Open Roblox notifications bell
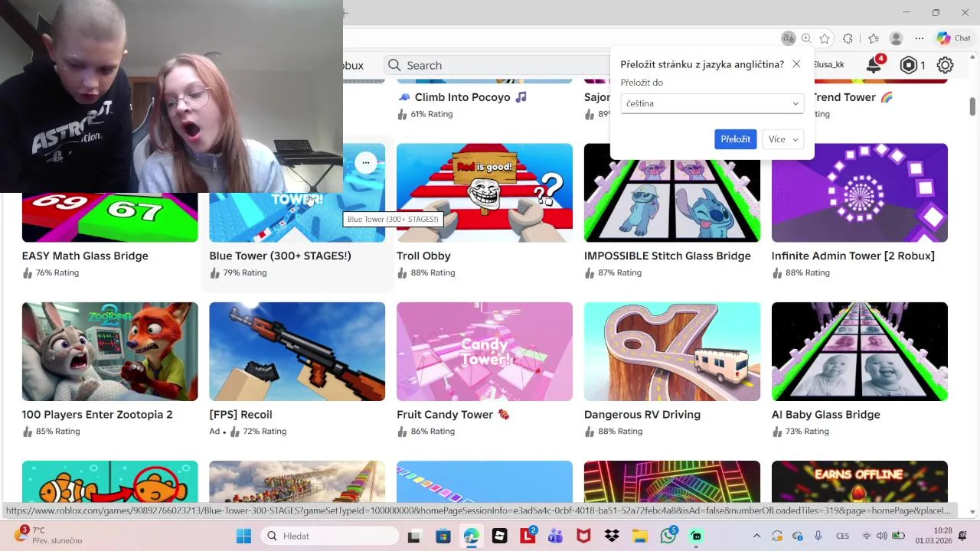This screenshot has width=980, height=551. tap(874, 65)
